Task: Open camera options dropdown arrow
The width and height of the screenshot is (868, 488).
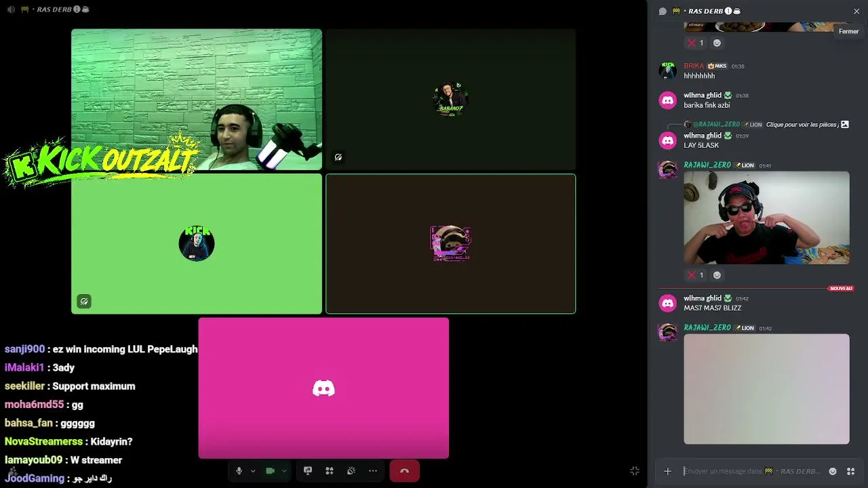Action: coord(284,471)
